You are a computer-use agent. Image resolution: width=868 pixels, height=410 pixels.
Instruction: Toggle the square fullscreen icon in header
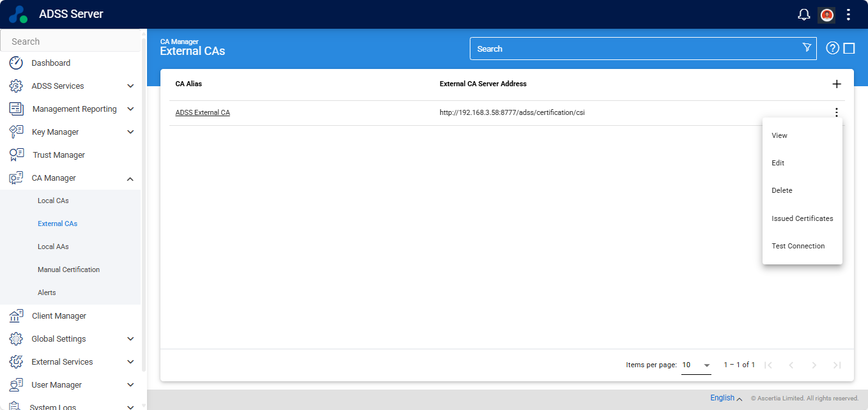(849, 48)
